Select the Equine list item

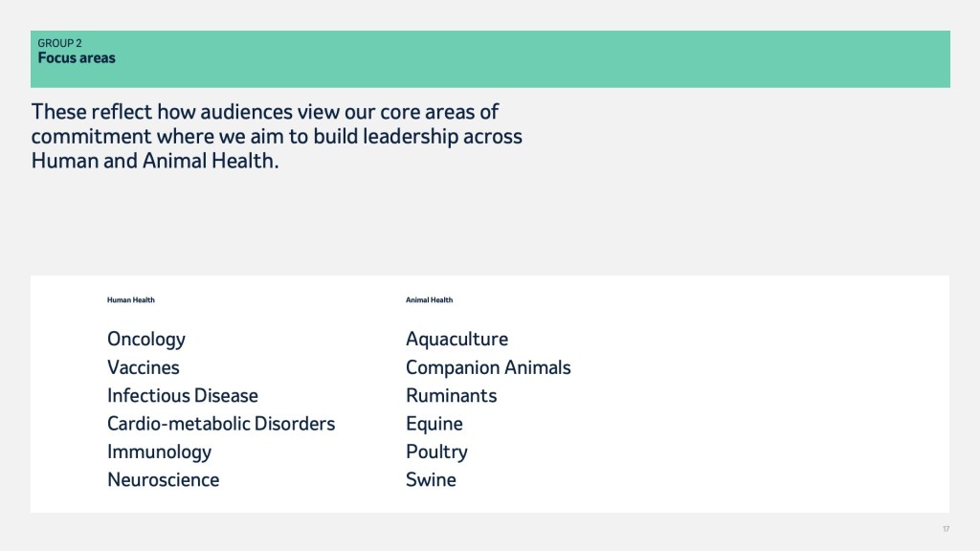[x=434, y=424]
